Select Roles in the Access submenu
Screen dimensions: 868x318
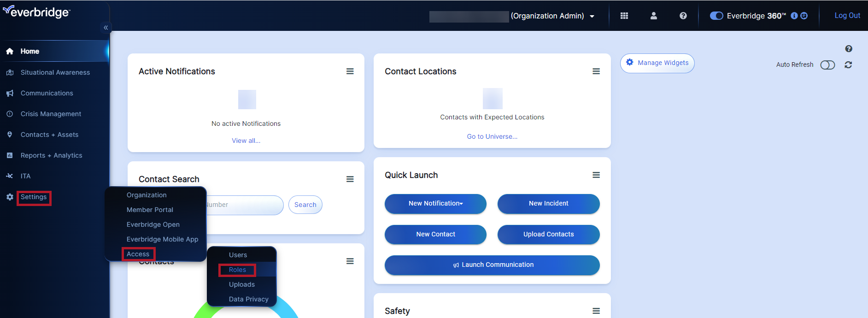point(237,270)
